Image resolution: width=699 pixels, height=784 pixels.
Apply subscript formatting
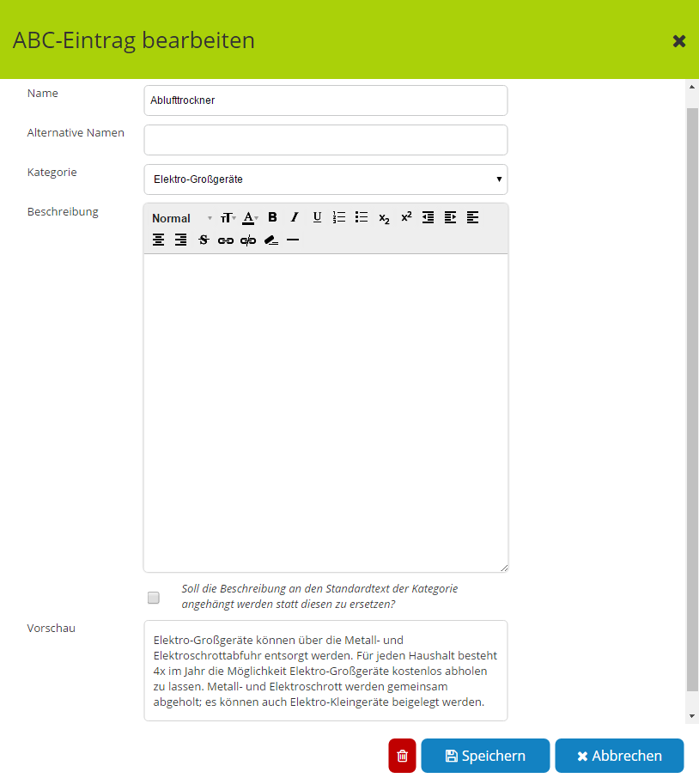point(384,218)
